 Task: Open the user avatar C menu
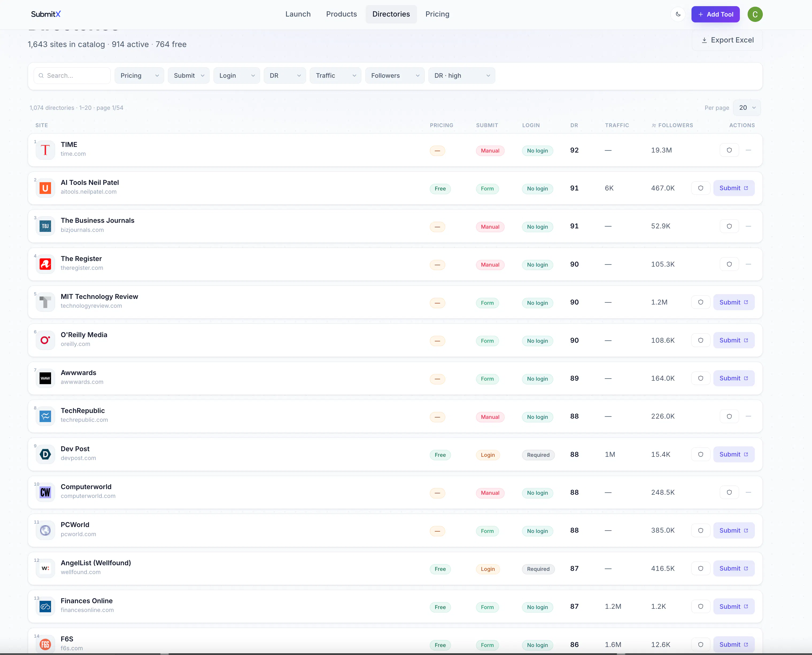point(755,14)
